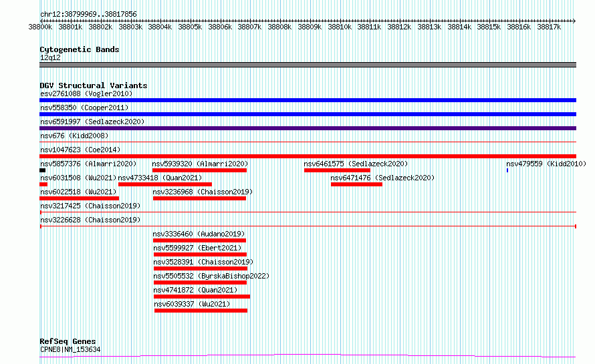
Task: Select the red nsv5939320 bar
Action: click(x=200, y=170)
